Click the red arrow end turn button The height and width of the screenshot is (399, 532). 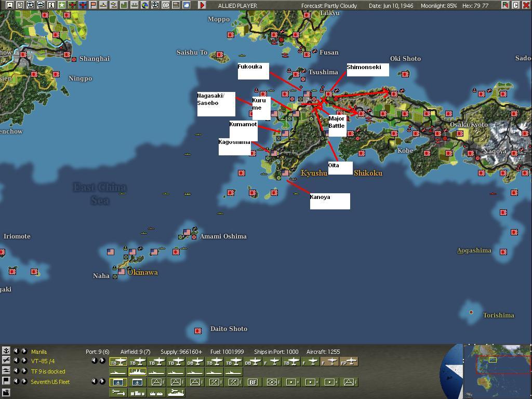202,5
